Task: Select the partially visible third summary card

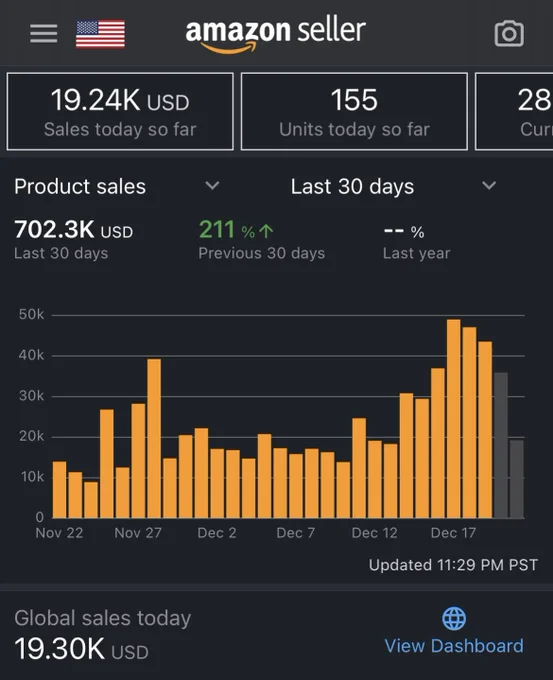Action: pos(514,111)
